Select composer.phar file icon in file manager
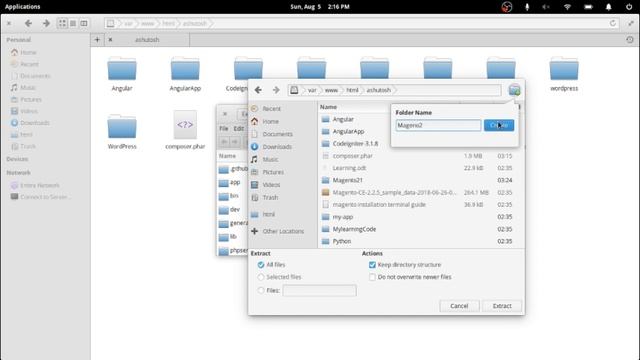This screenshot has height=360, width=640. click(x=185, y=125)
